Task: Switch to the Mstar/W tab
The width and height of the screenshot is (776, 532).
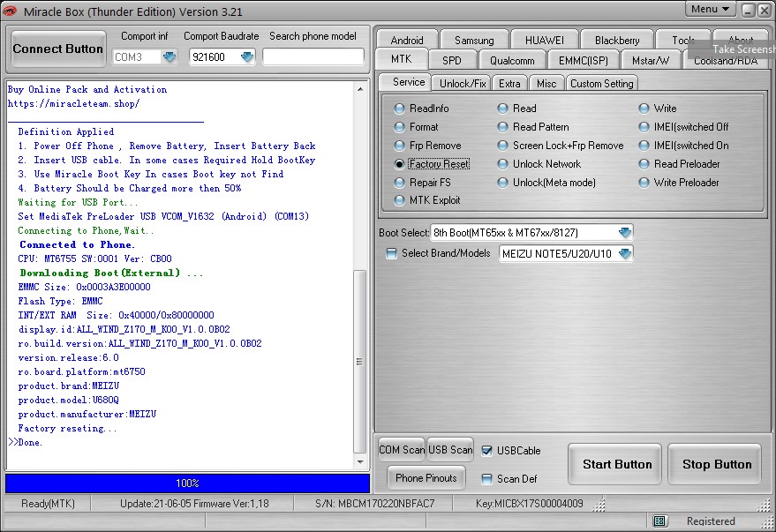Action: pyautogui.click(x=651, y=60)
